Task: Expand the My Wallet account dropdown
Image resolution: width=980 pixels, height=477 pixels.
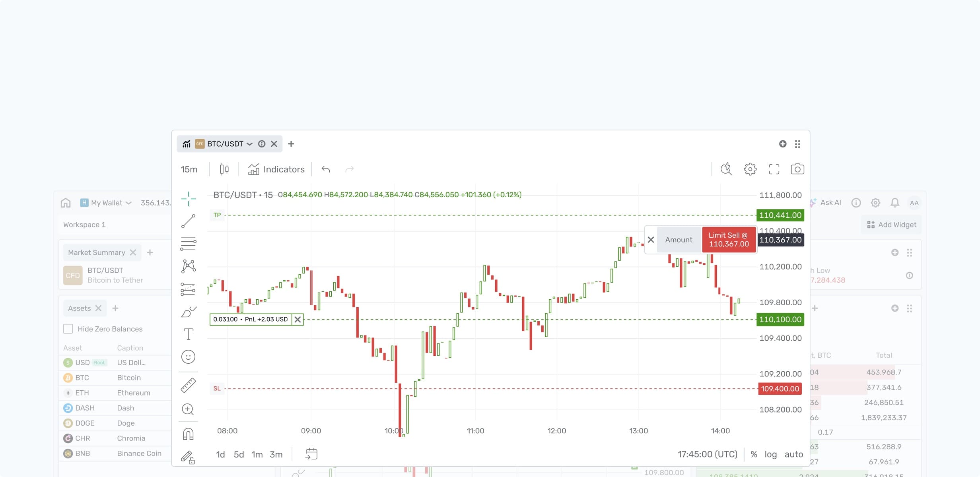Action: point(106,203)
